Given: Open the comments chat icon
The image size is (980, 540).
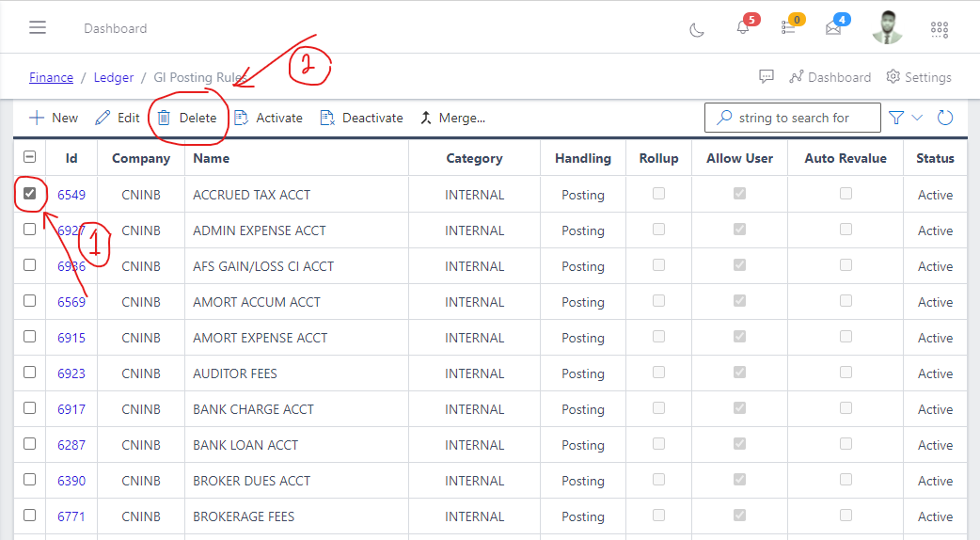Looking at the screenshot, I should pyautogui.click(x=767, y=77).
